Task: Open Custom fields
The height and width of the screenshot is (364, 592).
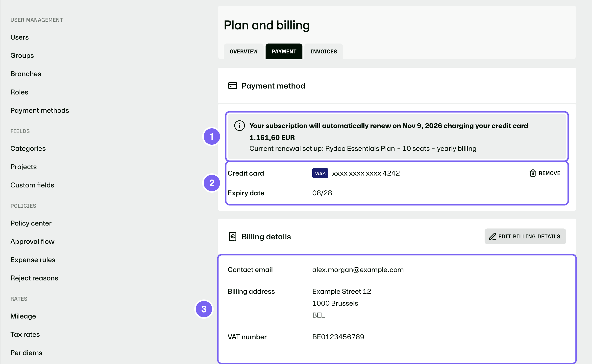Action: click(x=32, y=185)
